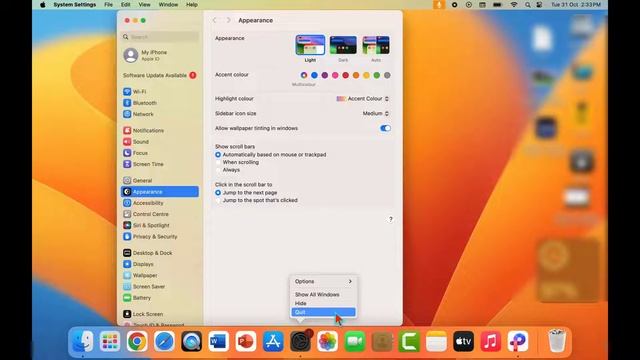Select Jump to the spot that's clicked

point(218,200)
